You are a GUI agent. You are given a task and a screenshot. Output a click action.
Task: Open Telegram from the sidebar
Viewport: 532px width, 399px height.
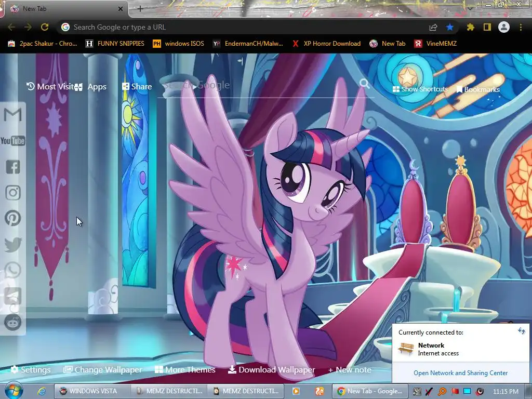[13, 296]
